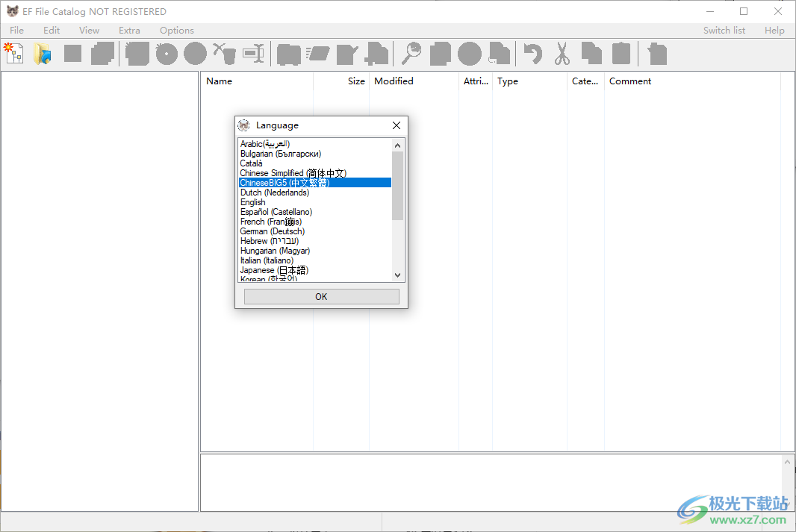This screenshot has width=796, height=532.
Task: Select Bulgarian (Български) language
Action: coord(315,154)
